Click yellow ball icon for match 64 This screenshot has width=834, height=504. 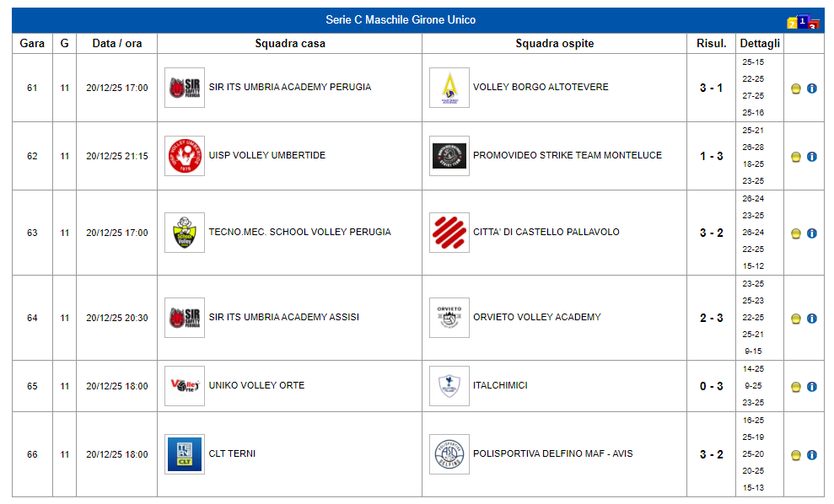point(795,319)
